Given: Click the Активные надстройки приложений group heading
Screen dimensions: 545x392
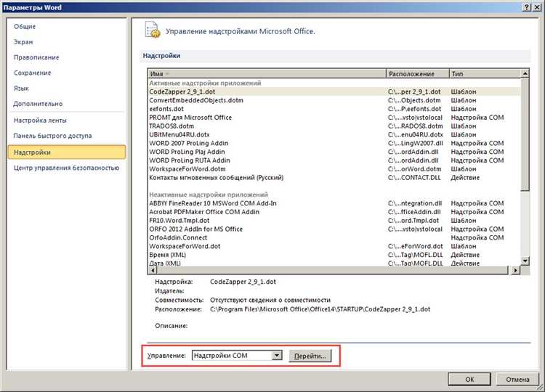Looking at the screenshot, I should point(205,83).
